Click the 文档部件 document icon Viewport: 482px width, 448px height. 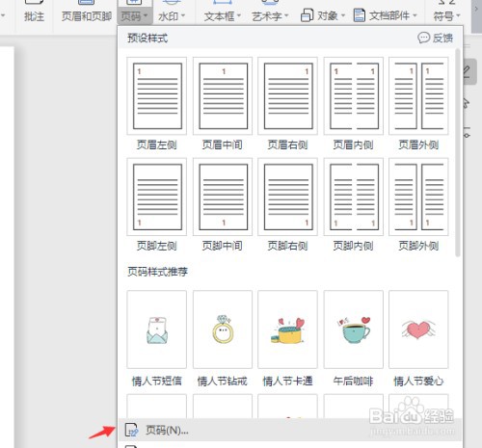(359, 15)
